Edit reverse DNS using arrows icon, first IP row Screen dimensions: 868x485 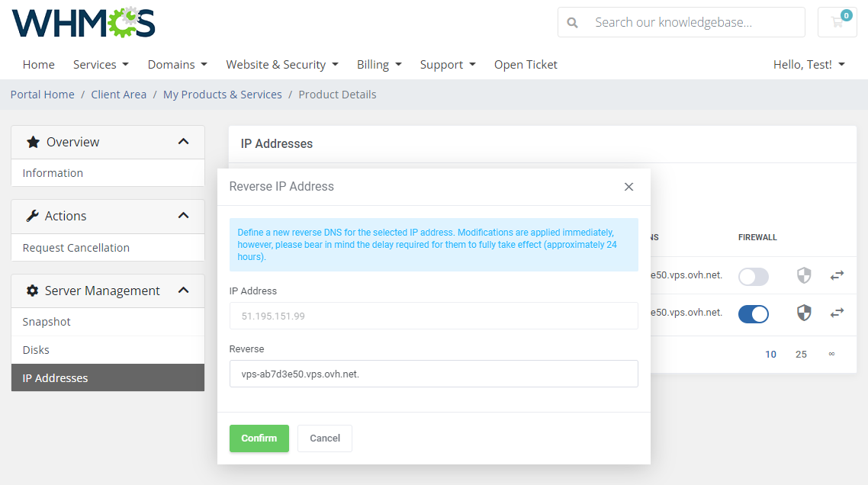tap(837, 275)
